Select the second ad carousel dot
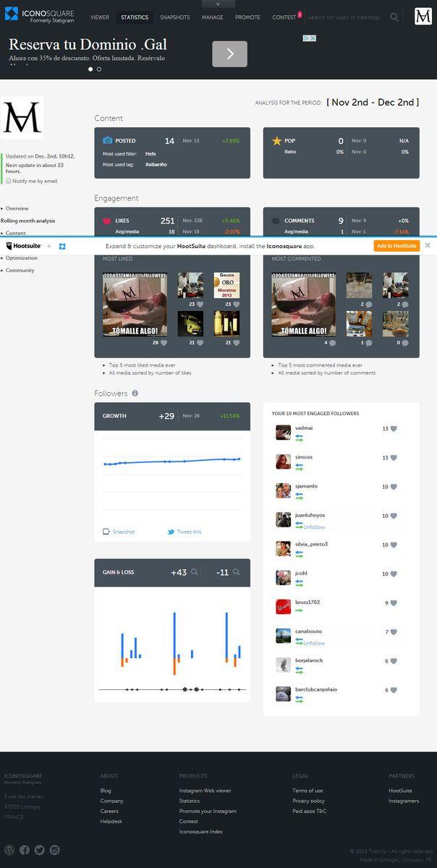437x868 pixels. pyautogui.click(x=99, y=69)
